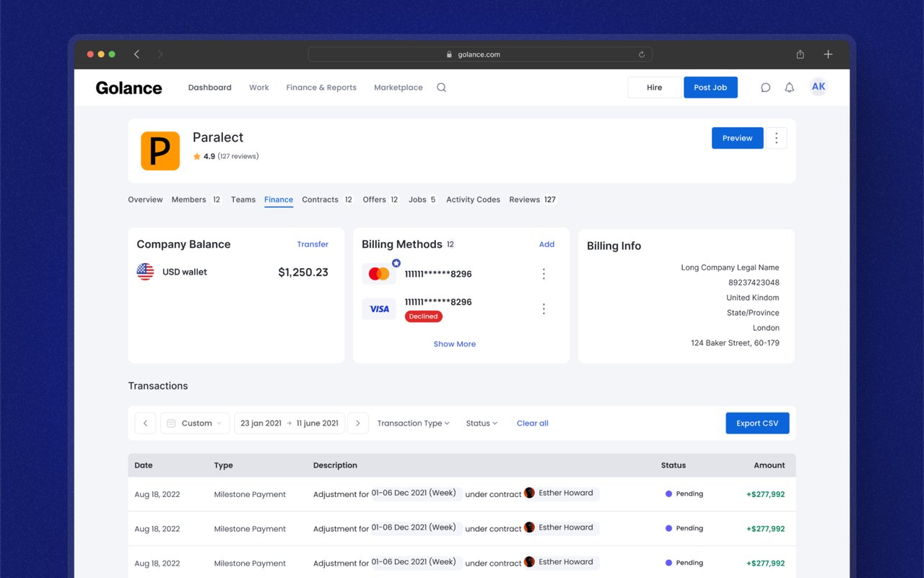This screenshot has width=924, height=578.
Task: Expand the Custom date preset dropdown
Action: 195,423
